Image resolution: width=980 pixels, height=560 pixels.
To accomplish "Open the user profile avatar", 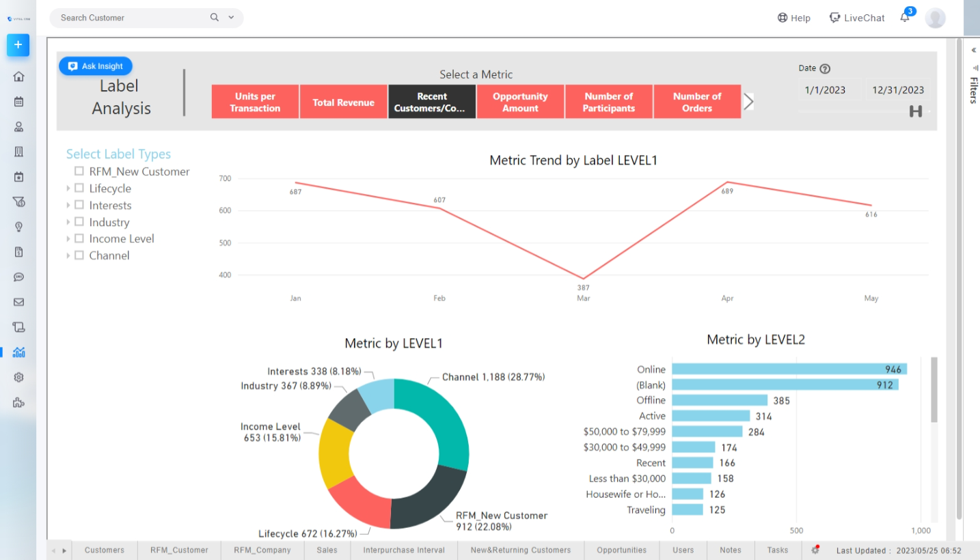I will pyautogui.click(x=935, y=18).
